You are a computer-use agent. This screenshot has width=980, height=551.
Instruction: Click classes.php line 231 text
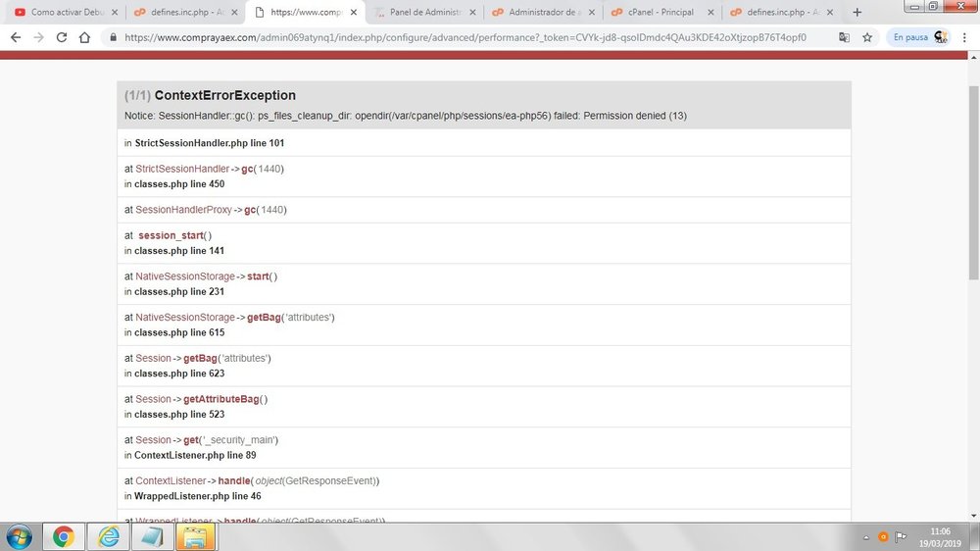pos(179,291)
